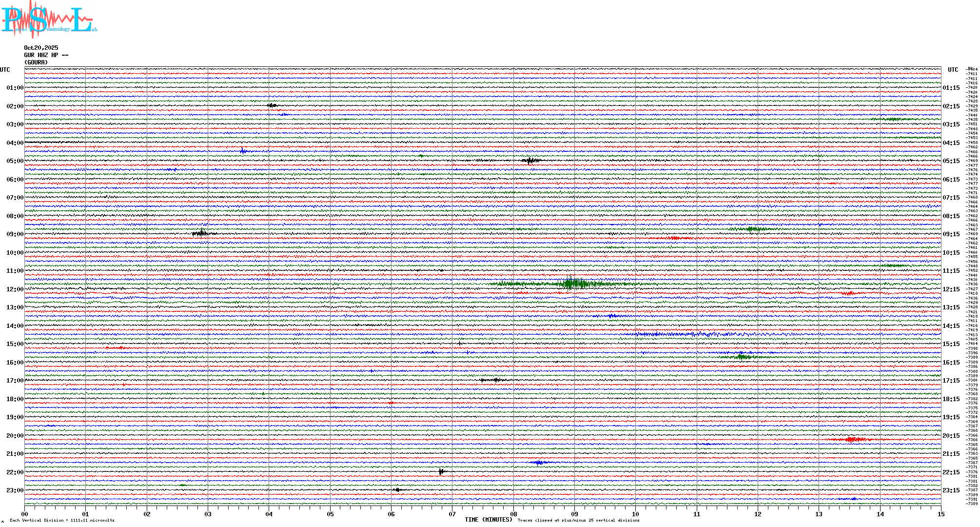980x527 pixels.
Task: Click the blue event on the 21:30 trace
Action: (x=538, y=463)
